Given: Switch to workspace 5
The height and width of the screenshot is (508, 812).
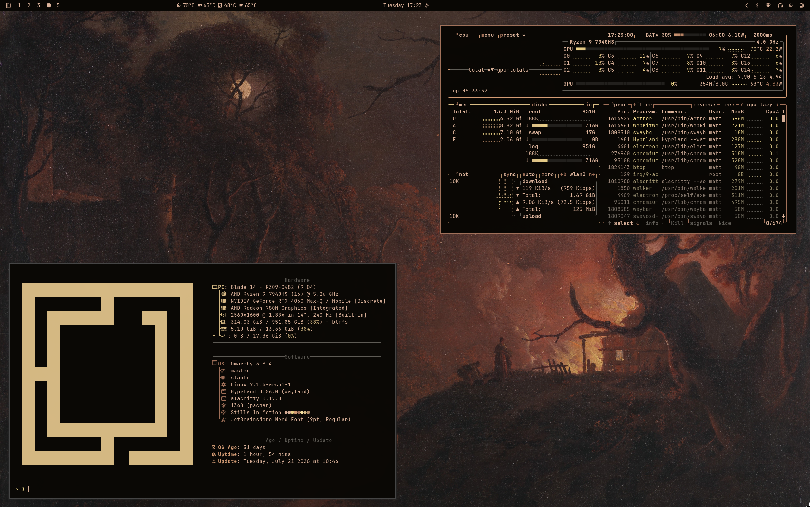Looking at the screenshot, I should (x=58, y=5).
